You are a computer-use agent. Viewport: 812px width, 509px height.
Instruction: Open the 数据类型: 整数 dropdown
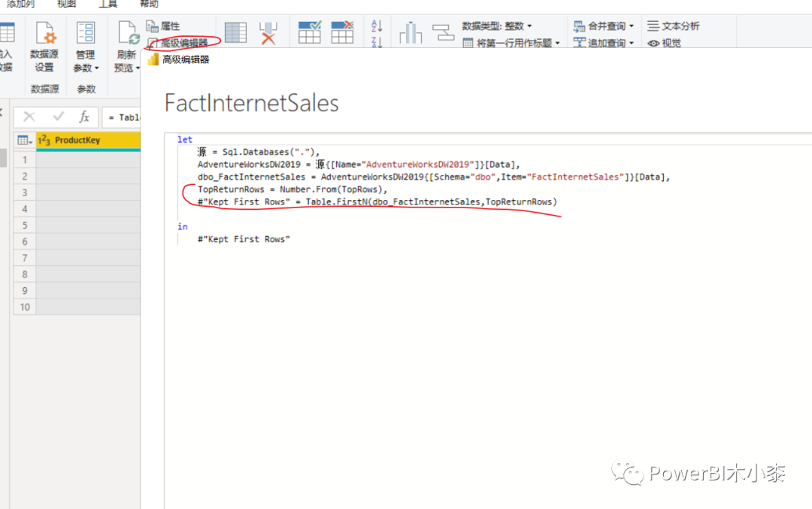click(497, 26)
